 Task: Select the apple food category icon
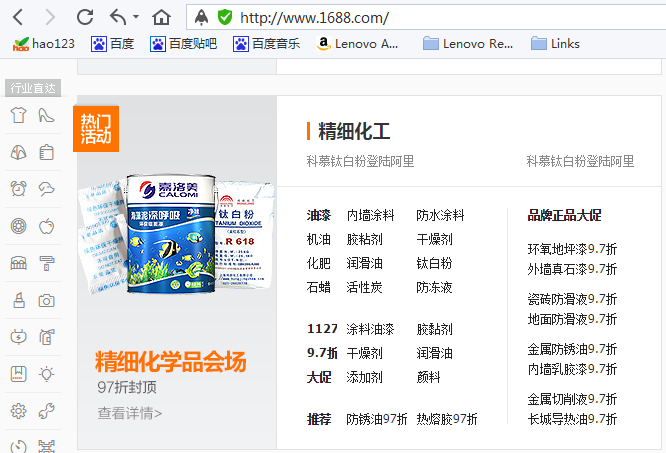pos(47,226)
